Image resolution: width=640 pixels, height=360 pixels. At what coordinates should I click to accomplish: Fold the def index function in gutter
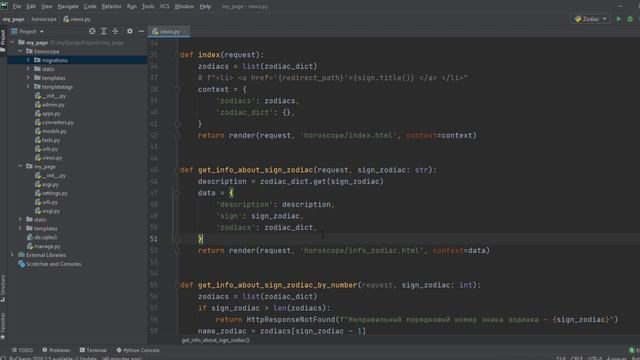pyautogui.click(x=178, y=55)
